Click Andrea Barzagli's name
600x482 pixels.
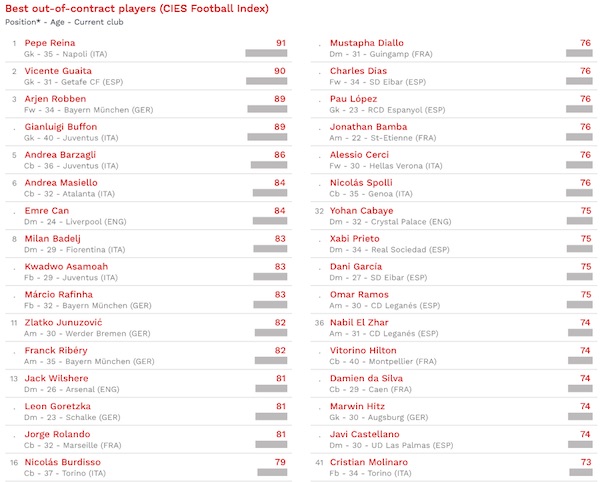coord(60,155)
